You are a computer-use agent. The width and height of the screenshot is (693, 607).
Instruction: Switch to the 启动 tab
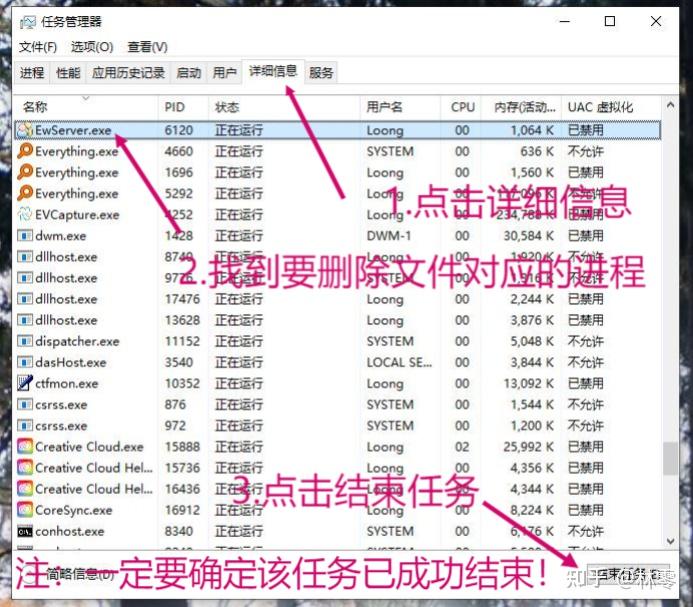click(x=189, y=73)
